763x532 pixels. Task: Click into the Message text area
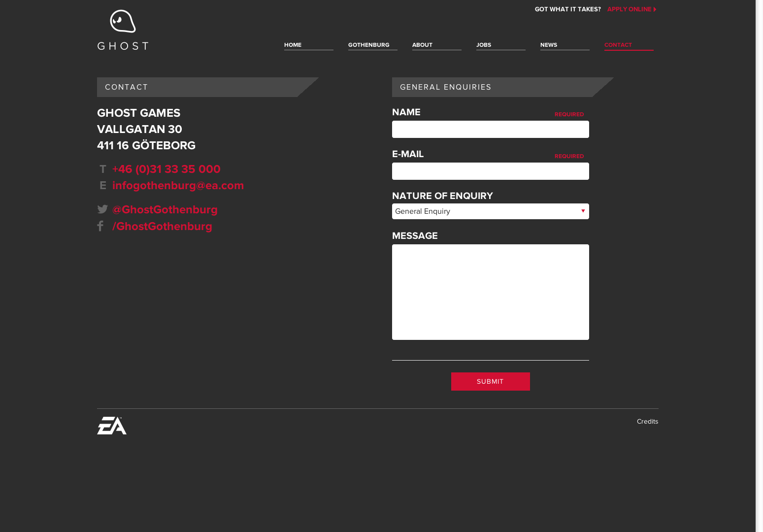pyautogui.click(x=490, y=292)
